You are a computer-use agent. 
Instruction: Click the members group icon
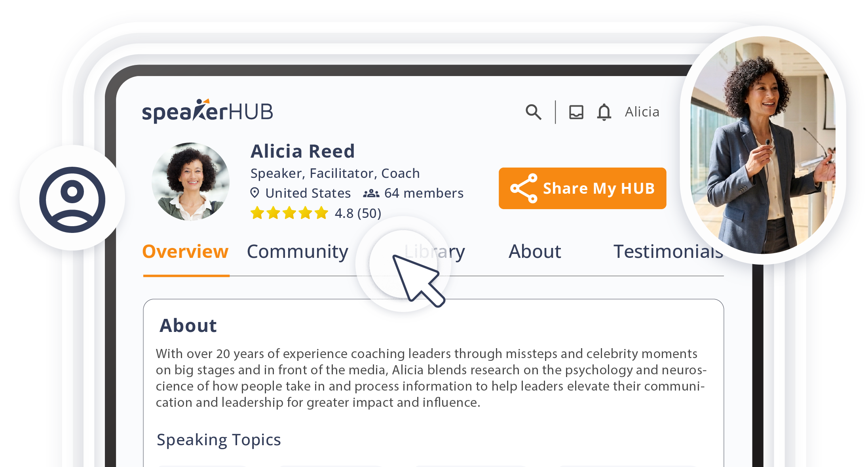371,193
